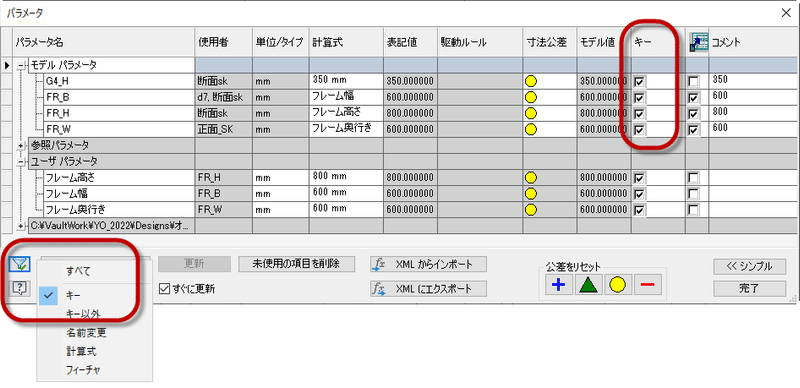Click the yellow tolerance circle in フレーム高さ row
The width and height of the screenshot is (800, 388).
click(x=531, y=178)
